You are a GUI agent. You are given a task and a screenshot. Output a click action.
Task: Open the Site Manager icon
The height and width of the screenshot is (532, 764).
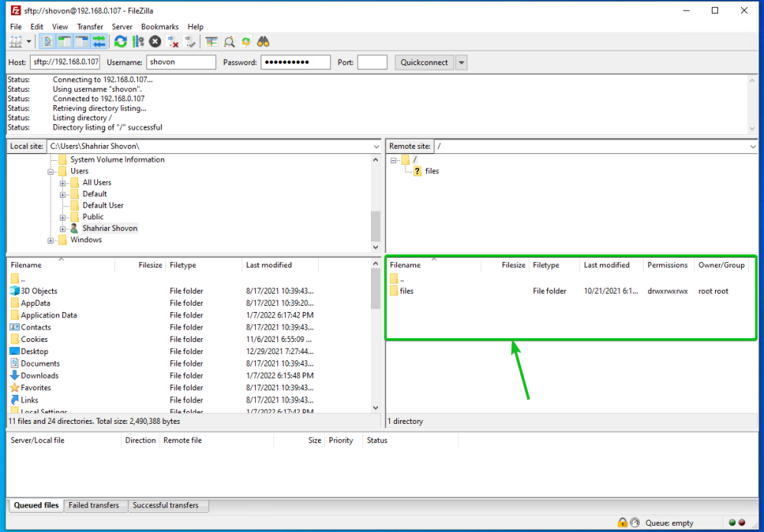(15, 42)
